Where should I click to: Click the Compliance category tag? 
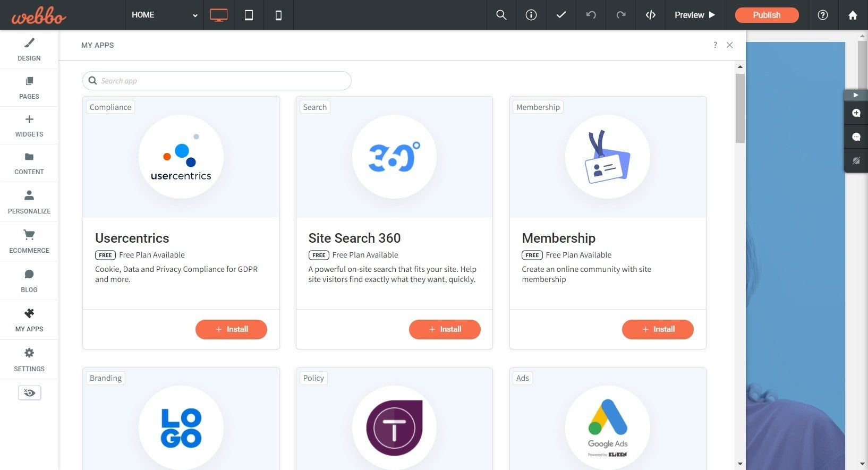coord(110,107)
